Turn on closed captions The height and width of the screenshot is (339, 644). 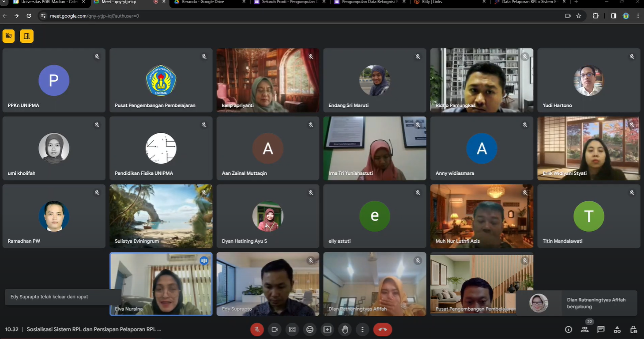click(292, 329)
